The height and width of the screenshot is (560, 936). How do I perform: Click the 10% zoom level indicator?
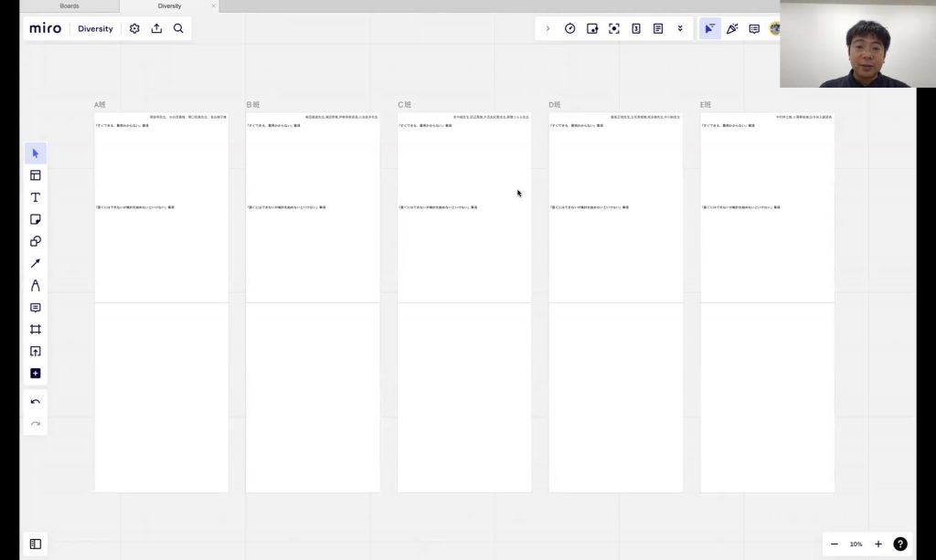(x=856, y=544)
